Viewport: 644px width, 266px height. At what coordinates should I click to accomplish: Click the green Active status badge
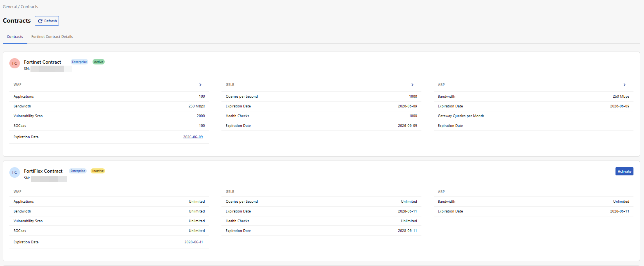click(98, 62)
